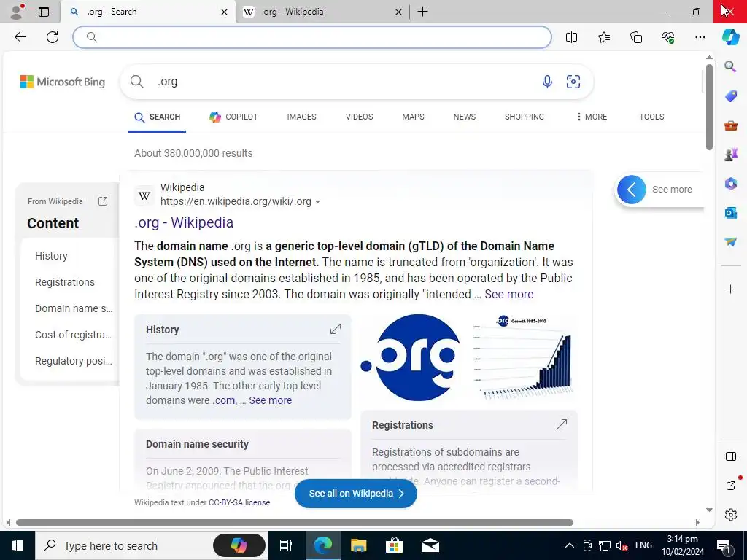The height and width of the screenshot is (560, 747).
Task: Collapse the See more side panel arrow
Action: click(x=631, y=190)
